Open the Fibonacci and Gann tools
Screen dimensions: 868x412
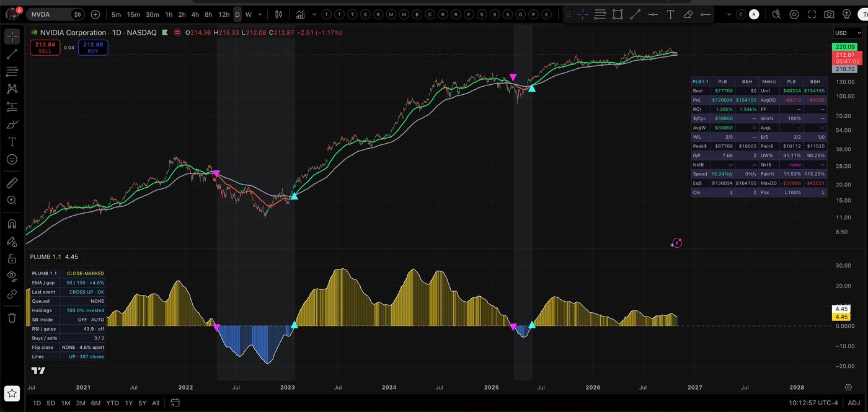coord(12,72)
